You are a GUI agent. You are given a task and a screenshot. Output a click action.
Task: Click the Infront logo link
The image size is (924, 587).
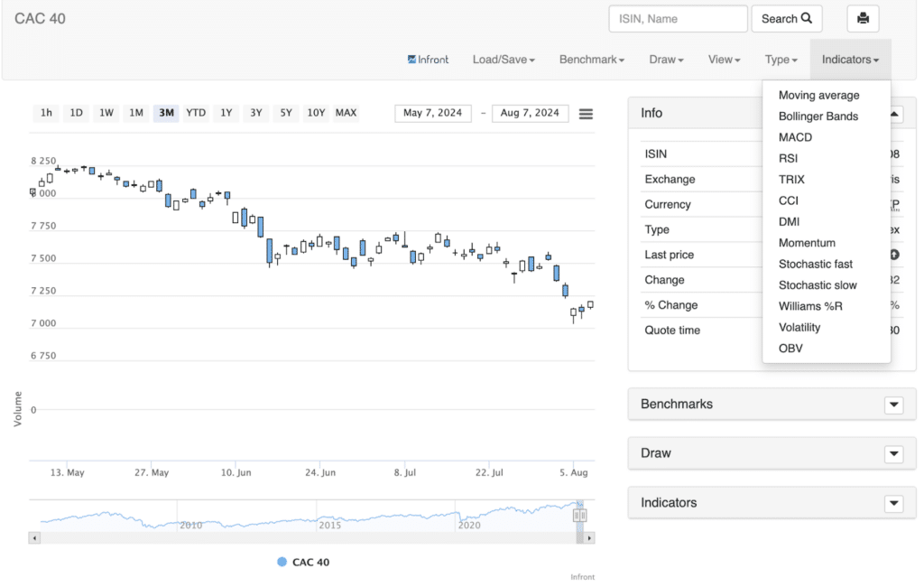(x=428, y=60)
